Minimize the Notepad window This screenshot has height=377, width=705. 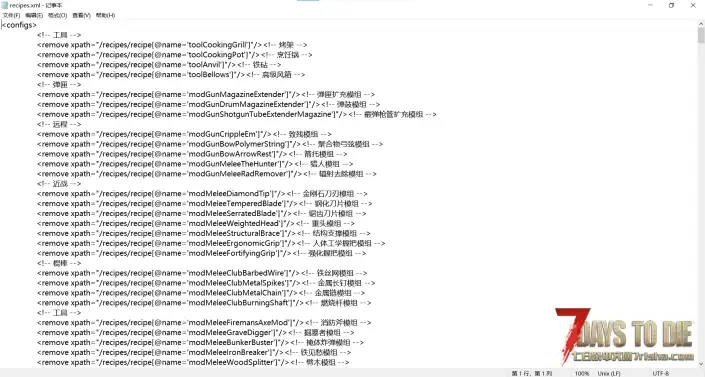coord(650,5)
